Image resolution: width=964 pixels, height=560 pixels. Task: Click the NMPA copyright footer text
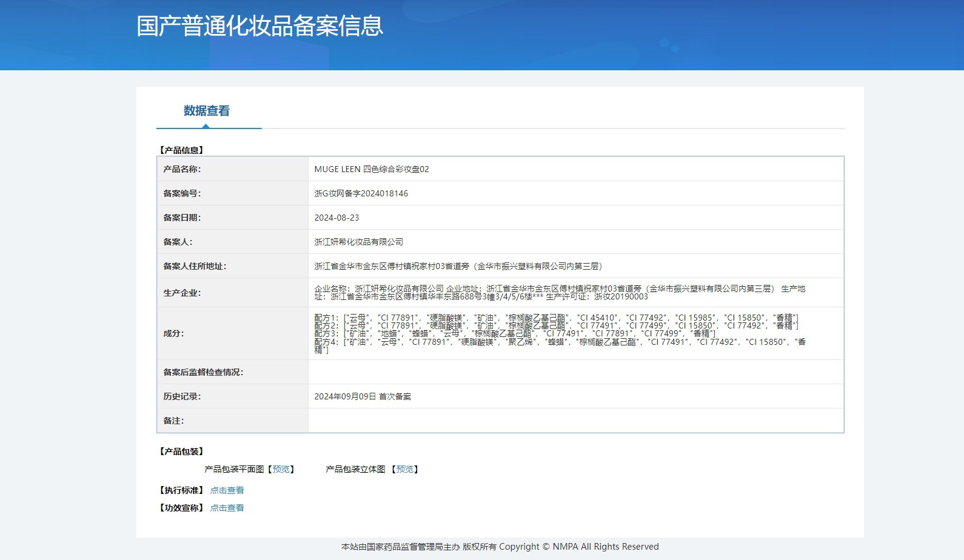pyautogui.click(x=500, y=547)
